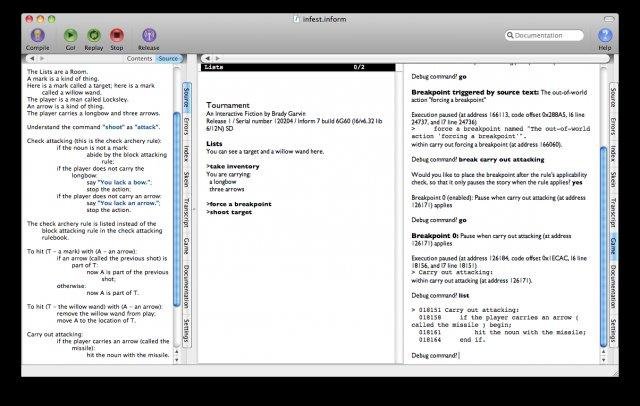Click the search magnifier icon

pos(510,35)
